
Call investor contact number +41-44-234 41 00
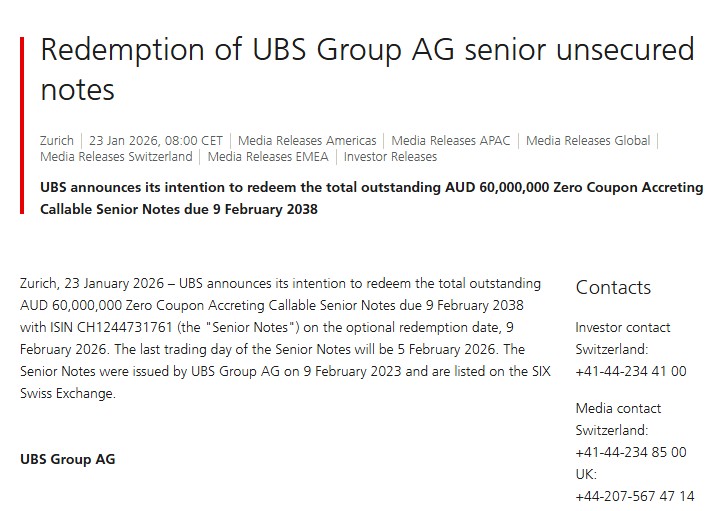click(631, 371)
